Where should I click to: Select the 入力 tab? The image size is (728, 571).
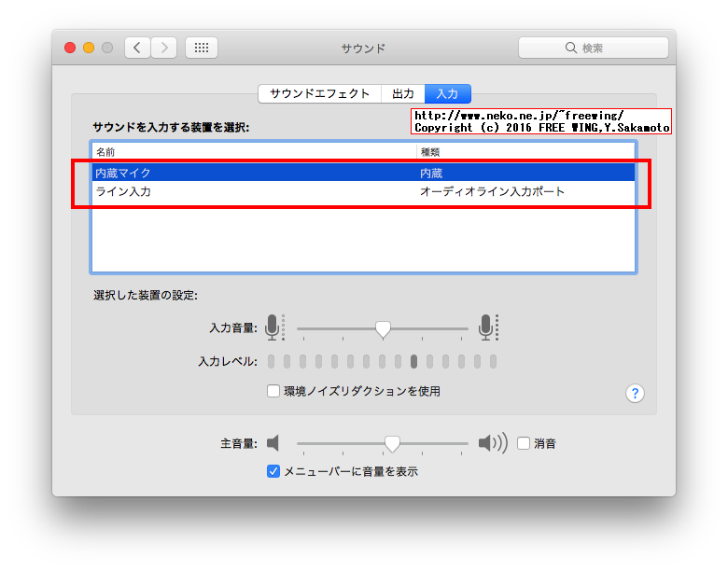(x=447, y=93)
